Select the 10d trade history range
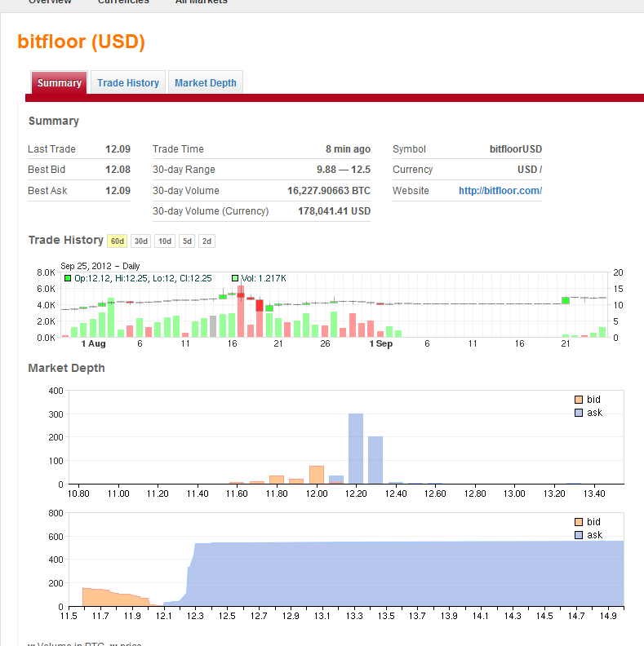The width and height of the screenshot is (644, 646). pyautogui.click(x=165, y=241)
